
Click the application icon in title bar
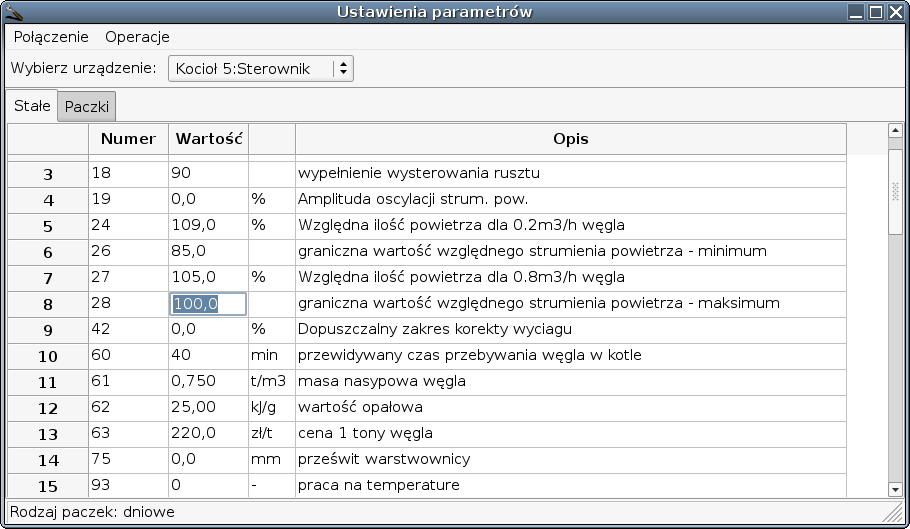pyautogui.click(x=13, y=12)
